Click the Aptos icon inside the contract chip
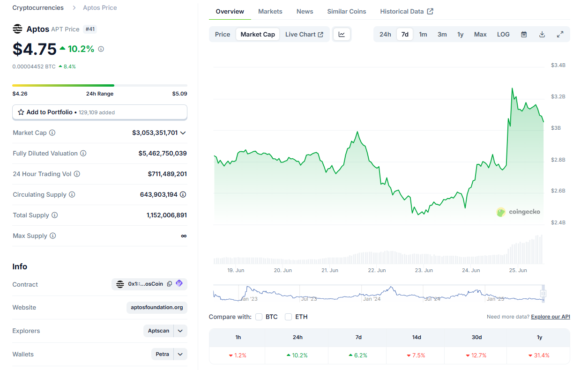Viewport: 588px width, 370px height. tap(120, 284)
